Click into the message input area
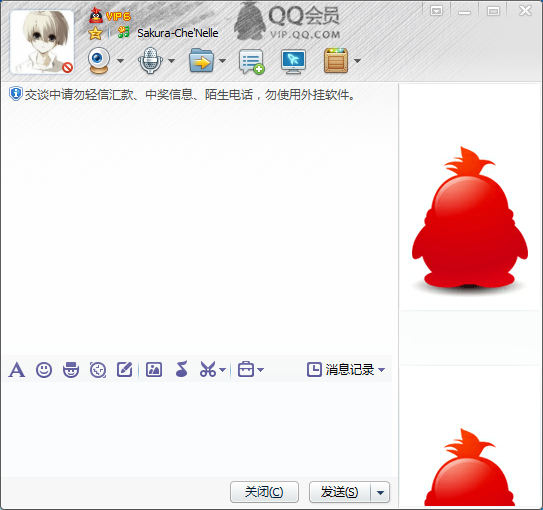The height and width of the screenshot is (510, 543). click(x=198, y=429)
